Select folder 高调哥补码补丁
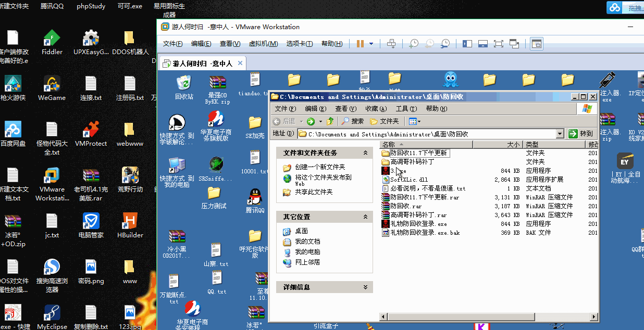 [408, 162]
